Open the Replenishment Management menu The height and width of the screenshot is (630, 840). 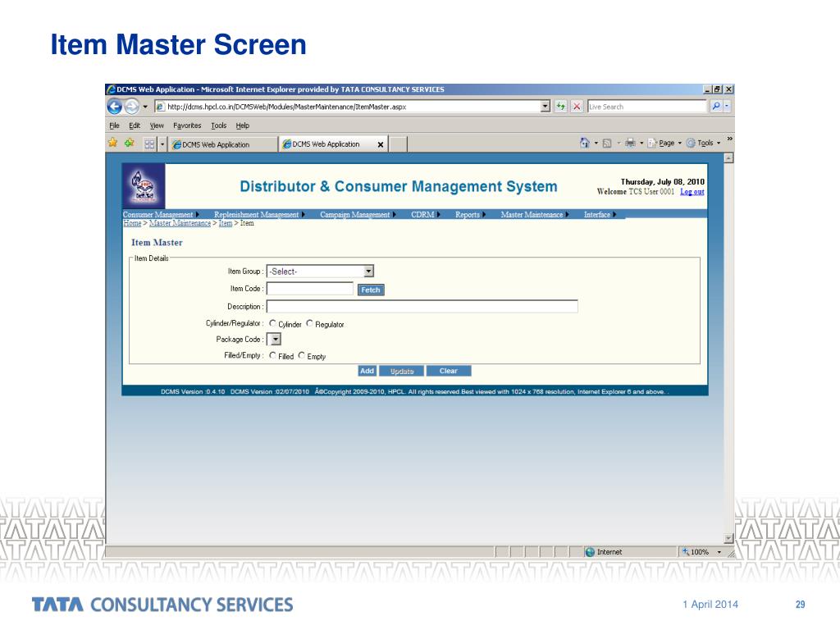pyautogui.click(x=259, y=214)
